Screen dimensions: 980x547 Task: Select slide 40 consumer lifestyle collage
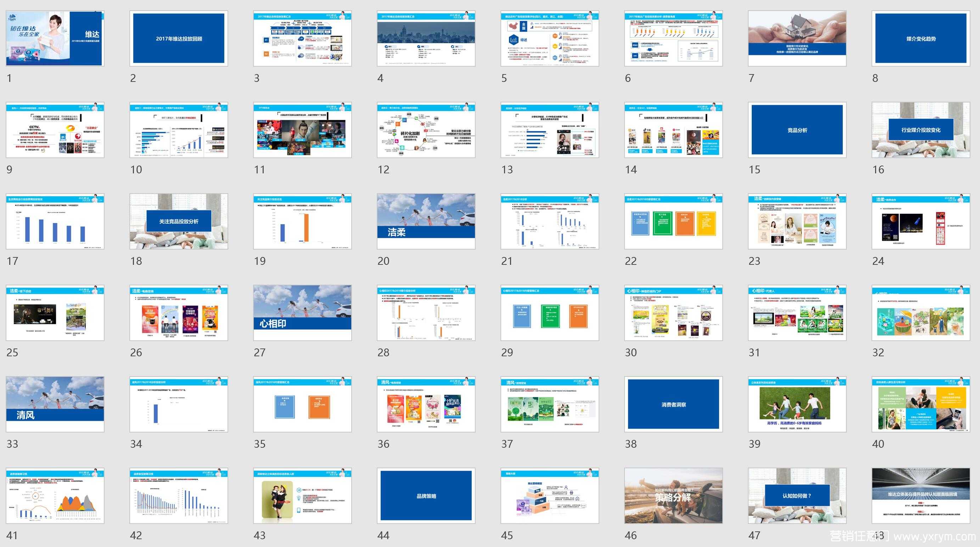tap(921, 404)
